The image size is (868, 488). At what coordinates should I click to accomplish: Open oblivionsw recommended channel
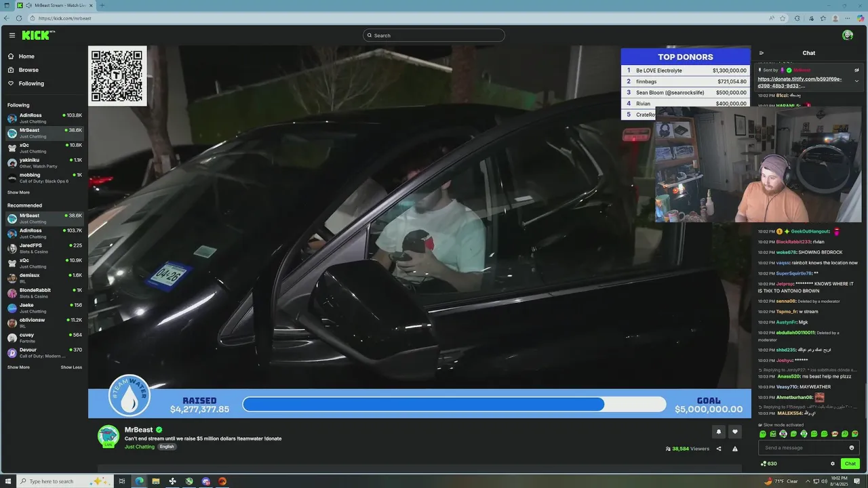tap(44, 323)
